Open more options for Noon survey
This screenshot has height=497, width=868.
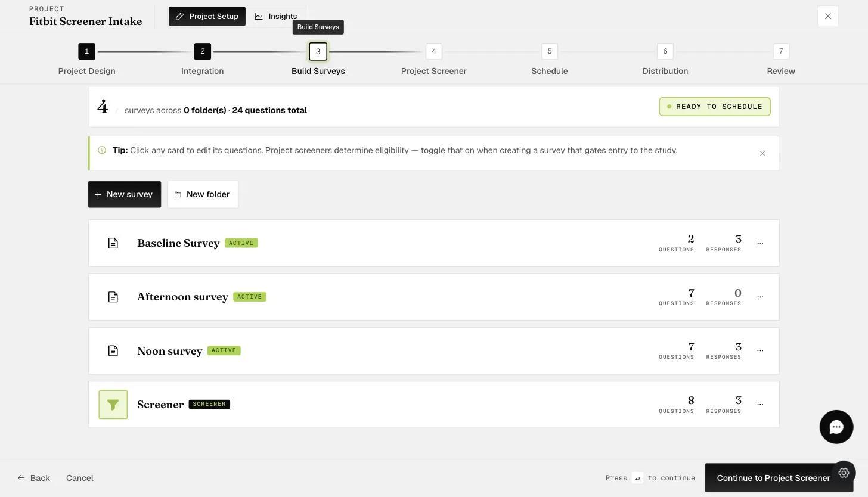click(760, 350)
